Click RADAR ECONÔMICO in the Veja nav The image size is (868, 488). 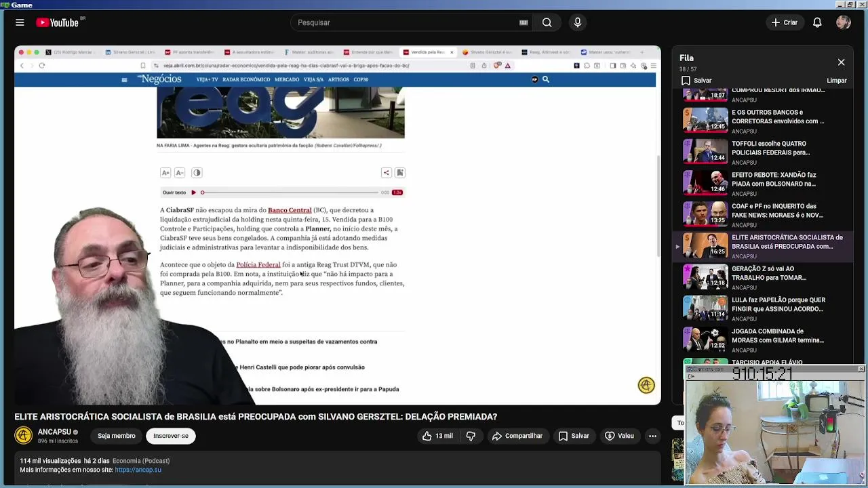click(246, 80)
